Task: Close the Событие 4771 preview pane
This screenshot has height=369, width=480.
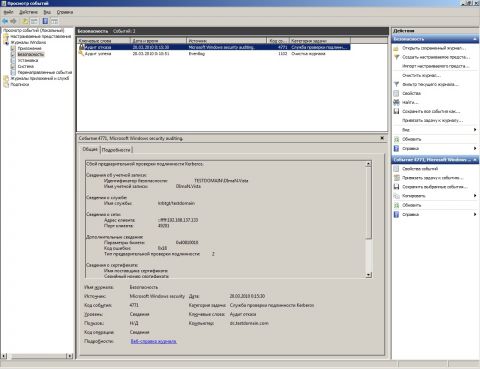Action: [382, 138]
